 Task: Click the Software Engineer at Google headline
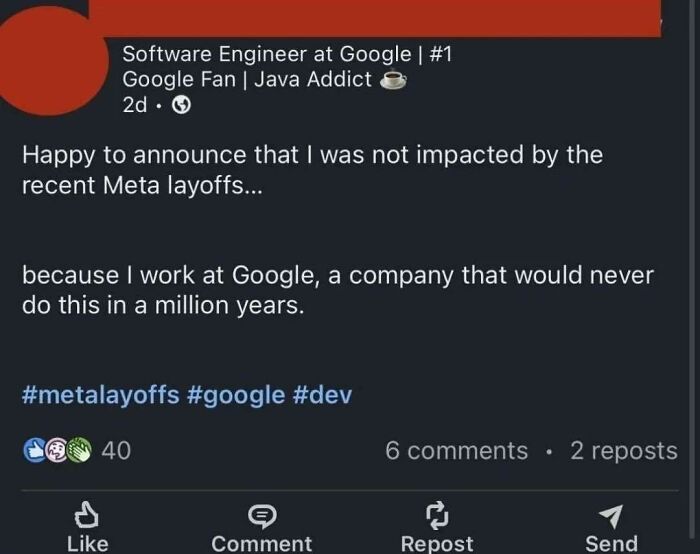(287, 54)
